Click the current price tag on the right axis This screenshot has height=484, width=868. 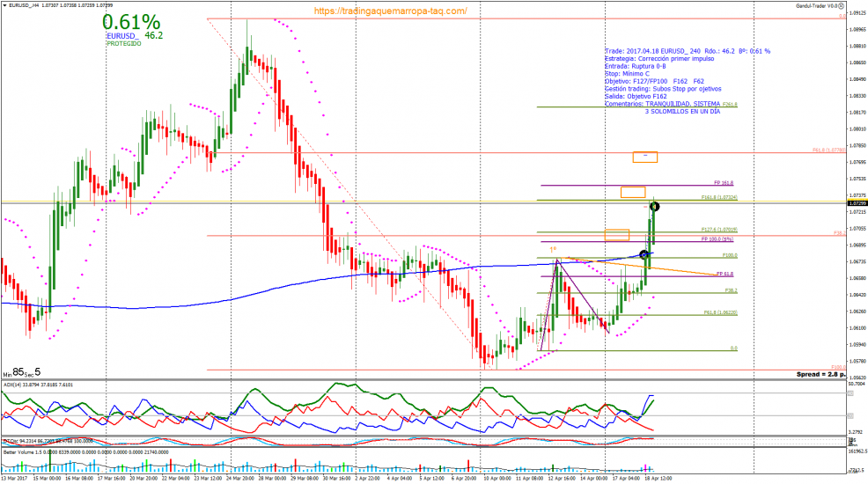[x=856, y=203]
